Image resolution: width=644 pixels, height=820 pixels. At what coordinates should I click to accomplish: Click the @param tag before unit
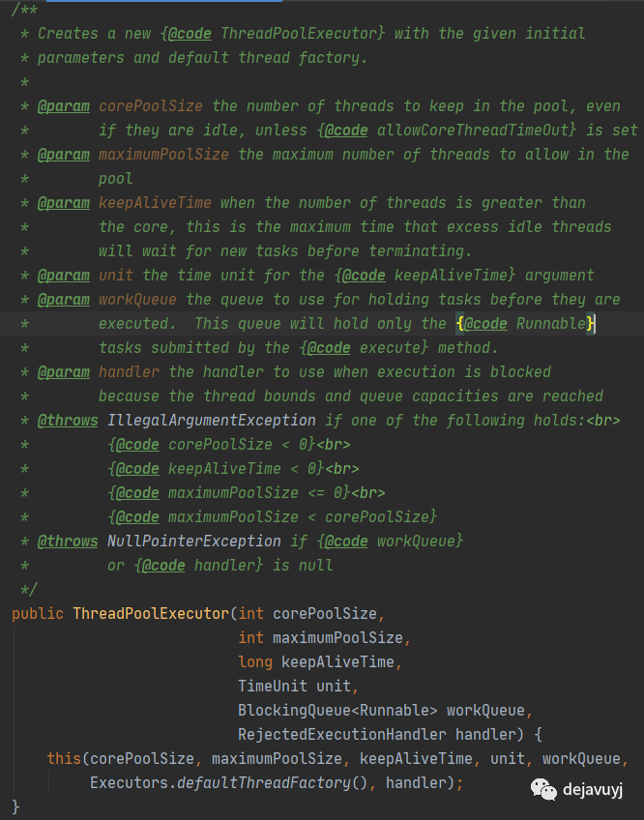pos(64,276)
